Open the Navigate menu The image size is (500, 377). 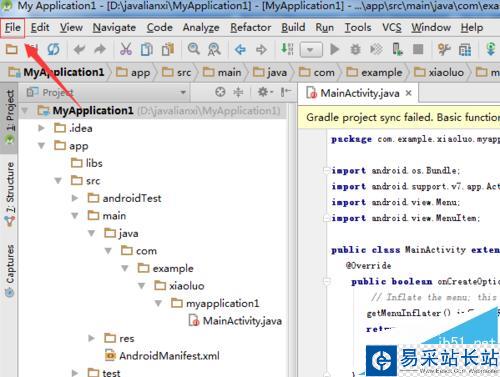click(x=114, y=28)
